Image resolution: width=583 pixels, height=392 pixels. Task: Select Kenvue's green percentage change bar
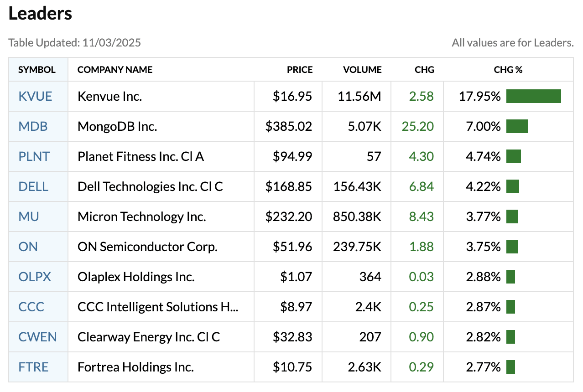[x=533, y=96]
